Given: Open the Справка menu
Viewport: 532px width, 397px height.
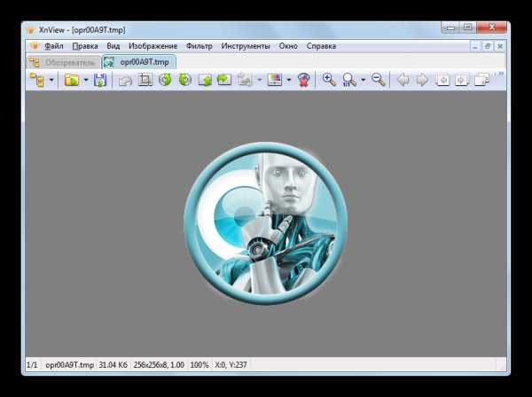Looking at the screenshot, I should click(x=321, y=46).
